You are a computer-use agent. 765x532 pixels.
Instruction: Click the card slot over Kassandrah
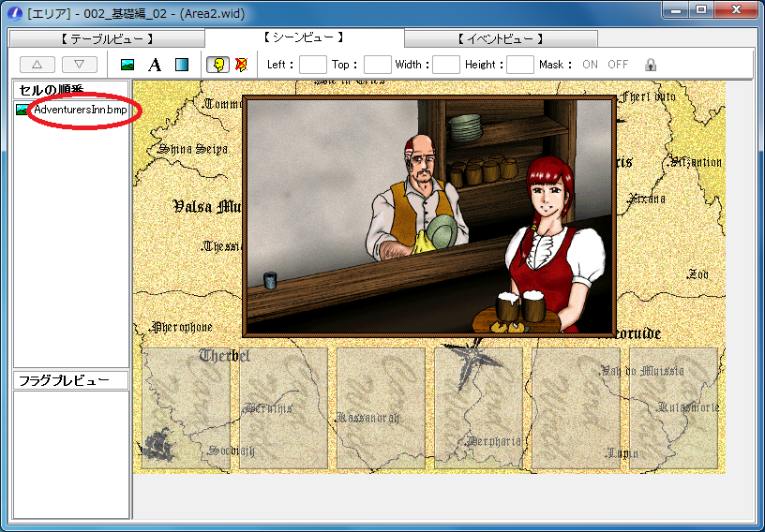pyautogui.click(x=381, y=408)
